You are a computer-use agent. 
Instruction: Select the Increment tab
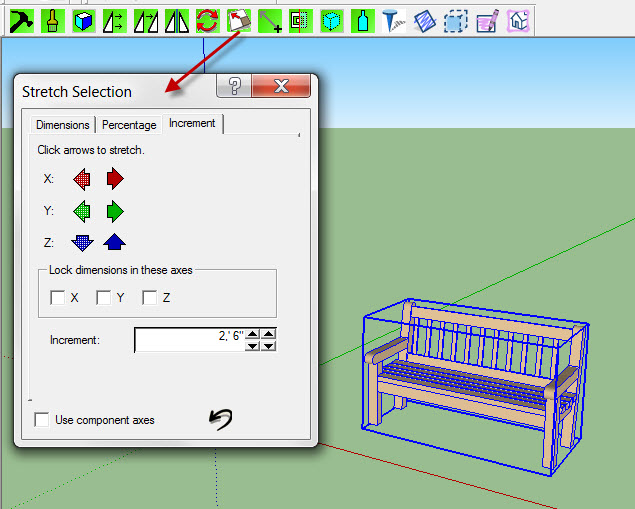(192, 123)
